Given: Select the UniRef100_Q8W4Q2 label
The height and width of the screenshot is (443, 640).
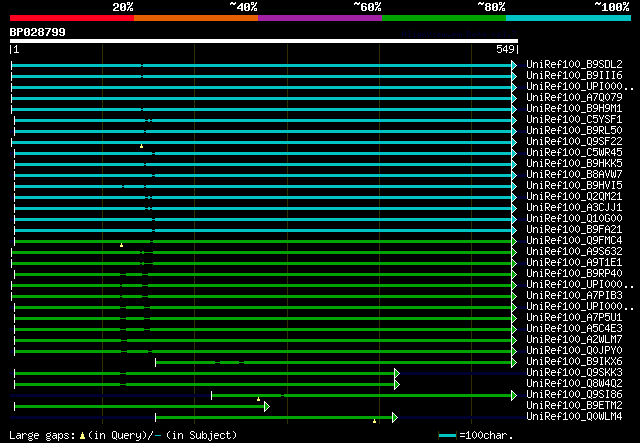Looking at the screenshot, I should [x=574, y=383].
